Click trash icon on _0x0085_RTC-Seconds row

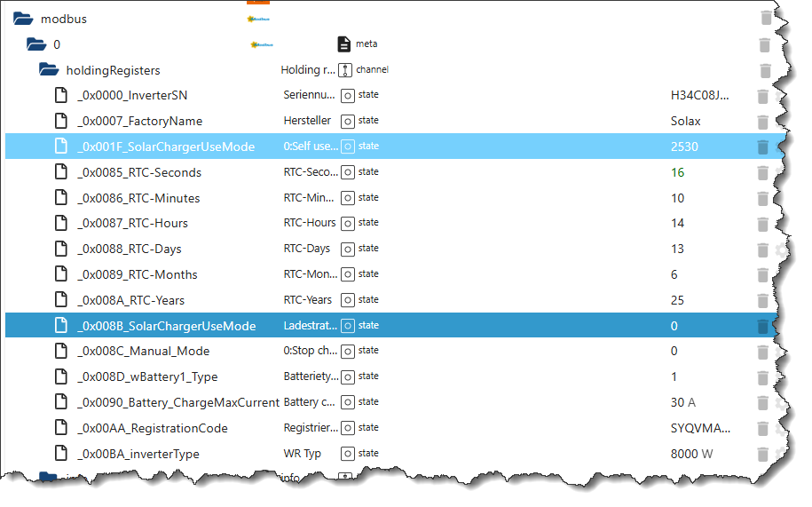coord(761,173)
